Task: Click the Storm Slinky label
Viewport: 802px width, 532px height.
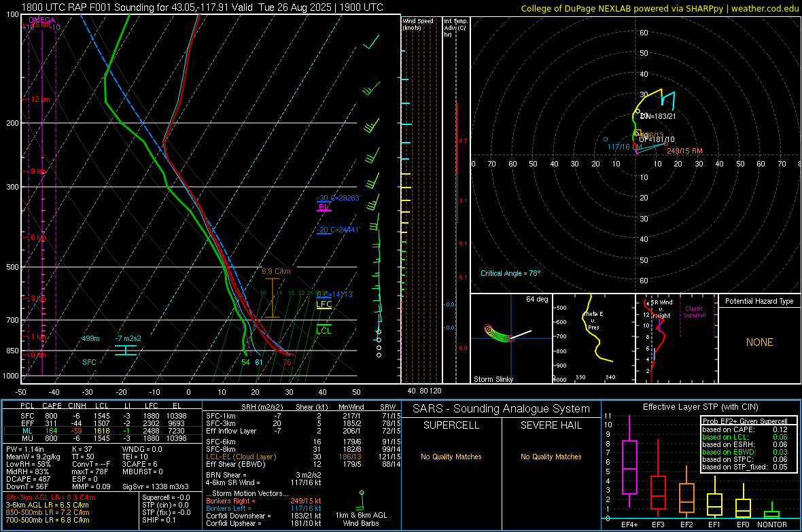Action: tap(493, 379)
